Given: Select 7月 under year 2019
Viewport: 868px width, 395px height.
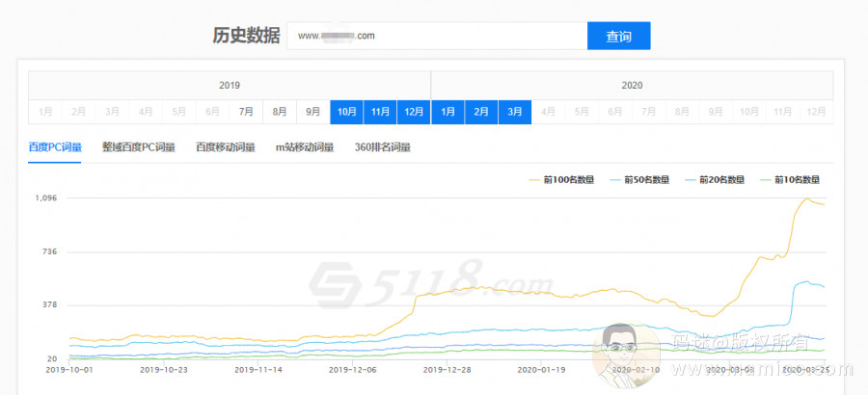Looking at the screenshot, I should click(246, 112).
